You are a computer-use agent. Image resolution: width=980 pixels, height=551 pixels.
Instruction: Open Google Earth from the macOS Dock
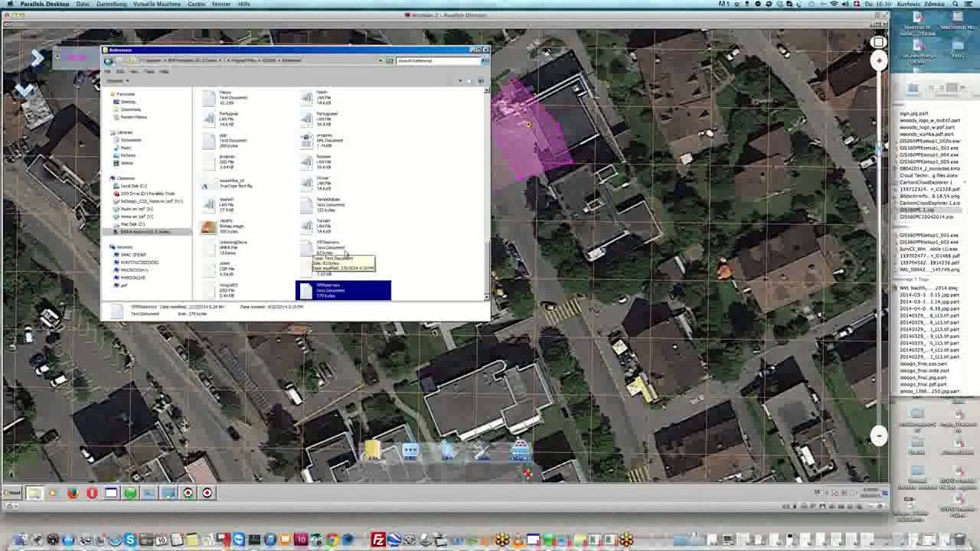[x=394, y=540]
